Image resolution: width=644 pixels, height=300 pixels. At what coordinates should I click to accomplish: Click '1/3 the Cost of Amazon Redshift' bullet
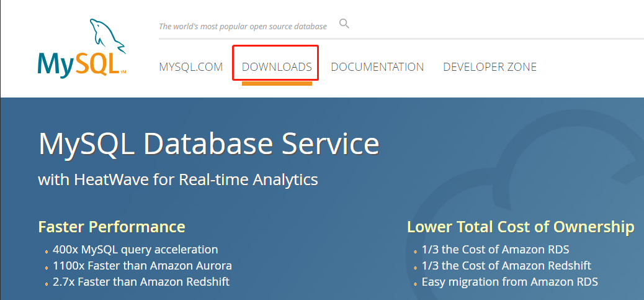coord(506,266)
